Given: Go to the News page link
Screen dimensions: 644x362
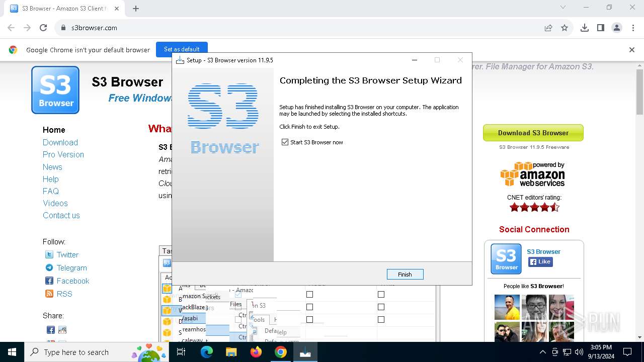Looking at the screenshot, I should tap(52, 167).
